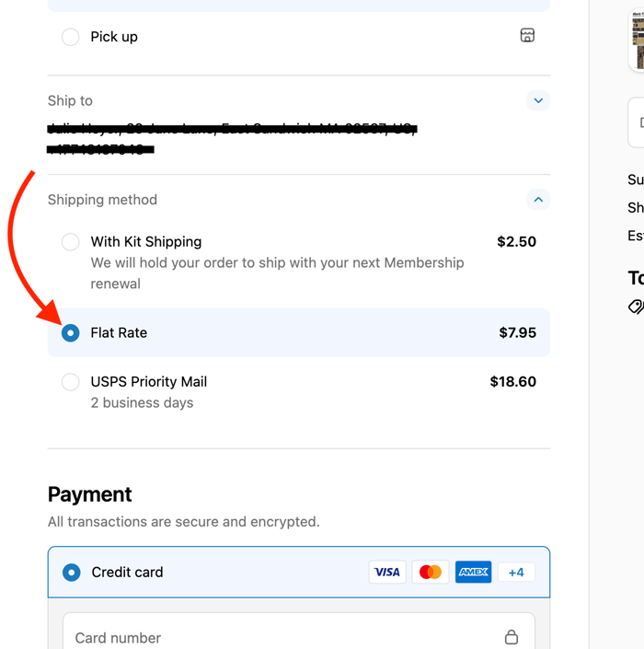Click the American Express logo
The width and height of the screenshot is (644, 649).
pyautogui.click(x=473, y=572)
